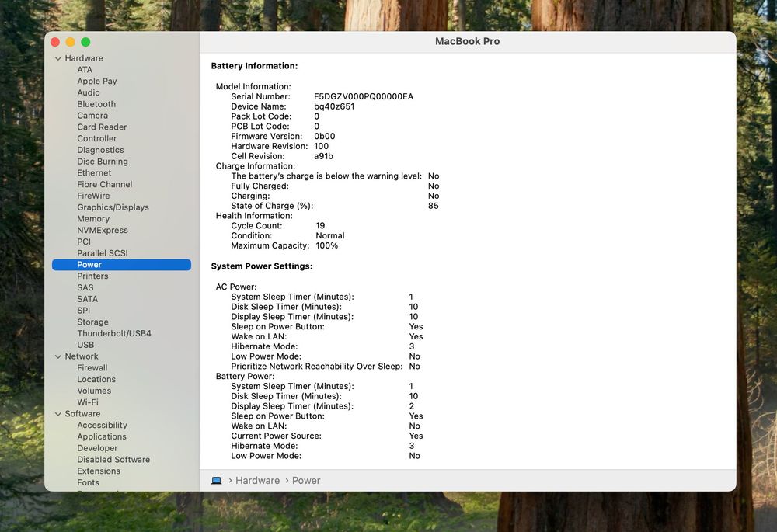Select ATA in the sidebar

pos(85,70)
